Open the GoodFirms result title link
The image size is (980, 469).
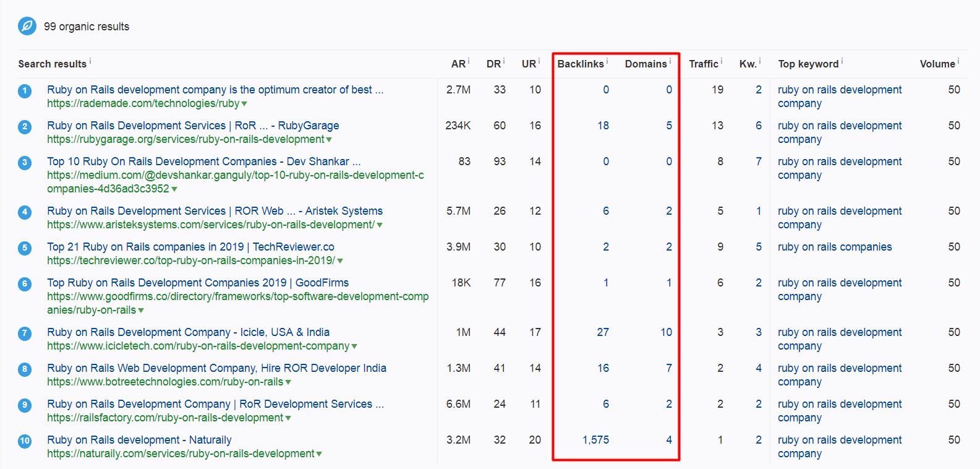click(198, 283)
